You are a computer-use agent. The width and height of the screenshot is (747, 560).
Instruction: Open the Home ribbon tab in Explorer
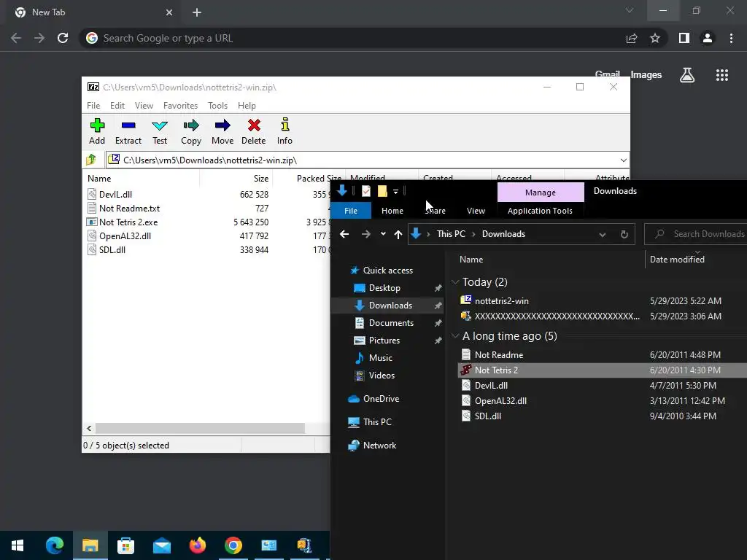click(392, 211)
